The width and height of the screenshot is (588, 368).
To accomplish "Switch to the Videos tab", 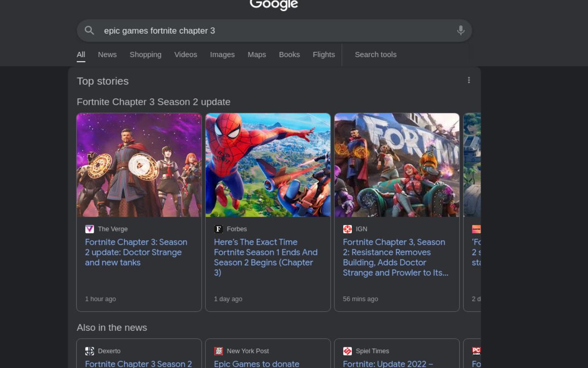I will click(186, 54).
